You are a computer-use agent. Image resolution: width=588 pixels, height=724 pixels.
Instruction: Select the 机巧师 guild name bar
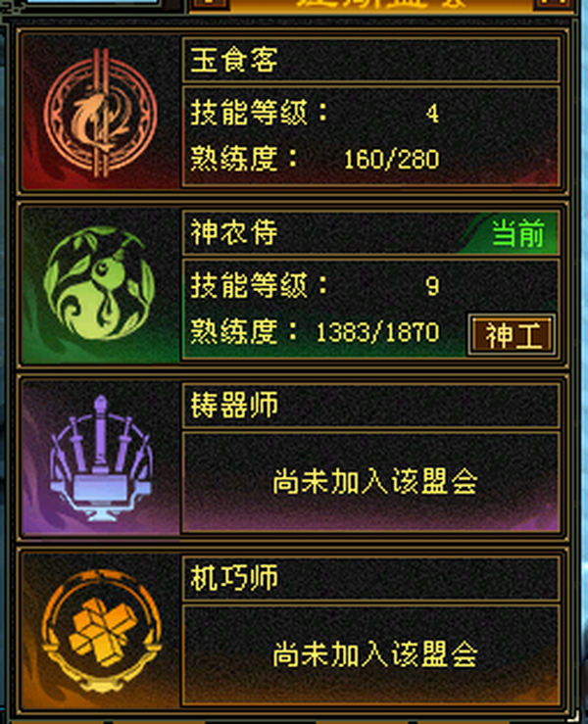tap(370, 578)
